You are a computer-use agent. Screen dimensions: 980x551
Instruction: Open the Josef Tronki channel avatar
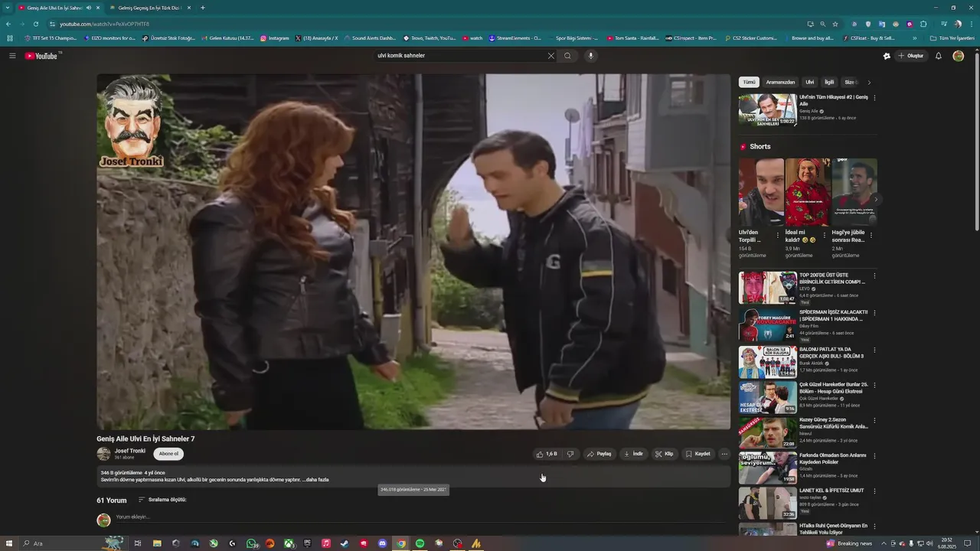(x=103, y=454)
